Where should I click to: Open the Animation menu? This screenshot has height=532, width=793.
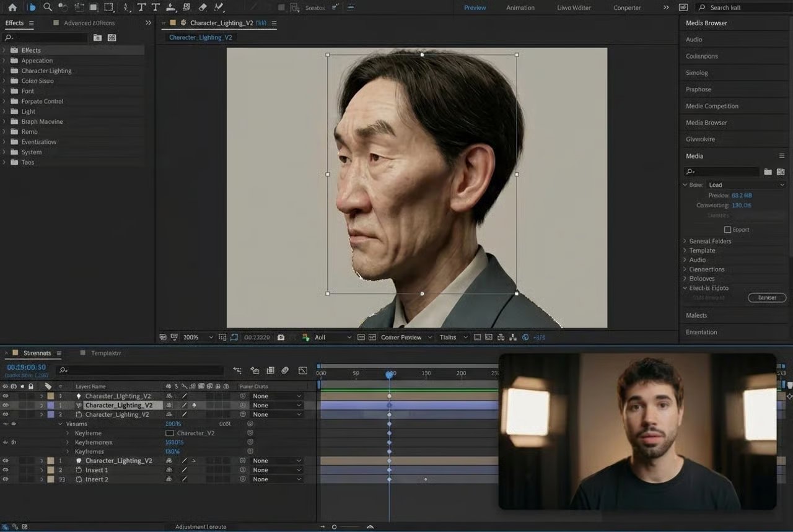(x=520, y=7)
